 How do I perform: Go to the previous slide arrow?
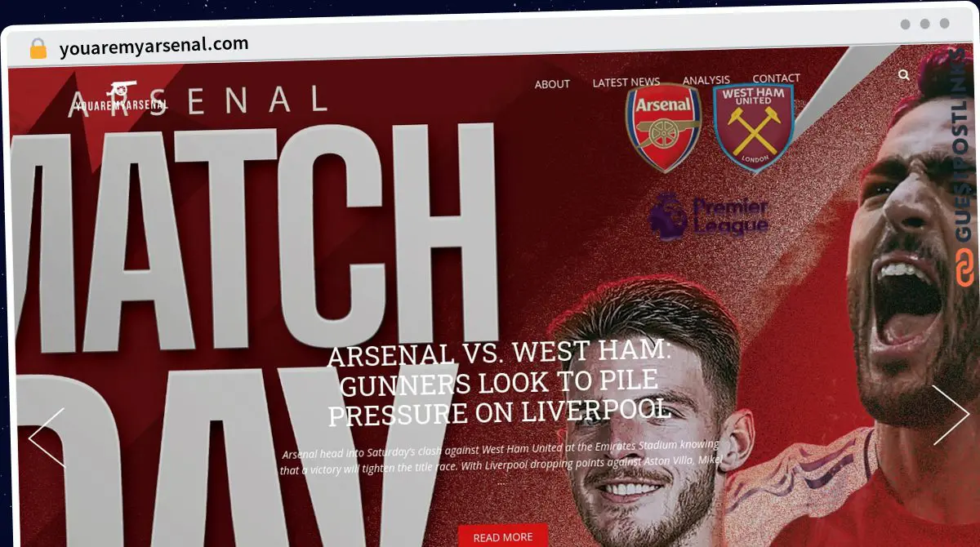click(47, 438)
